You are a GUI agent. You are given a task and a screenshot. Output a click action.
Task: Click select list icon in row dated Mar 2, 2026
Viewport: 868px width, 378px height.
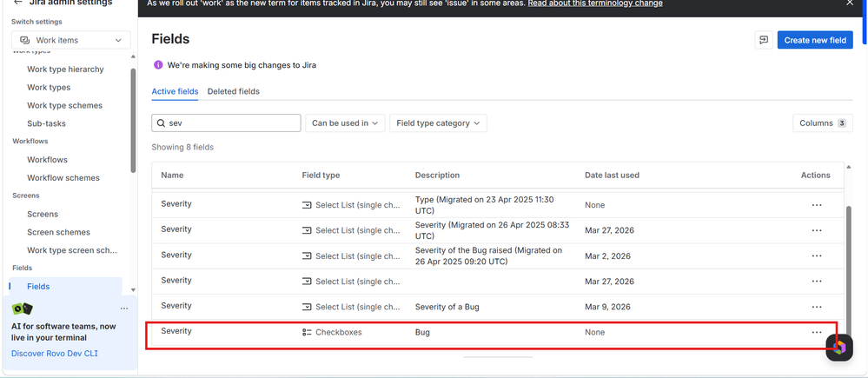pos(307,255)
